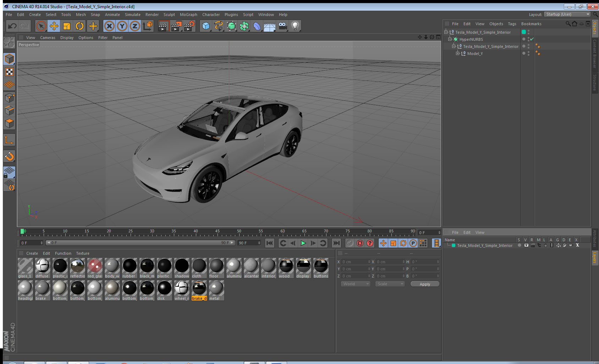Toggle Y axis lock
599x364 pixels.
[122, 26]
